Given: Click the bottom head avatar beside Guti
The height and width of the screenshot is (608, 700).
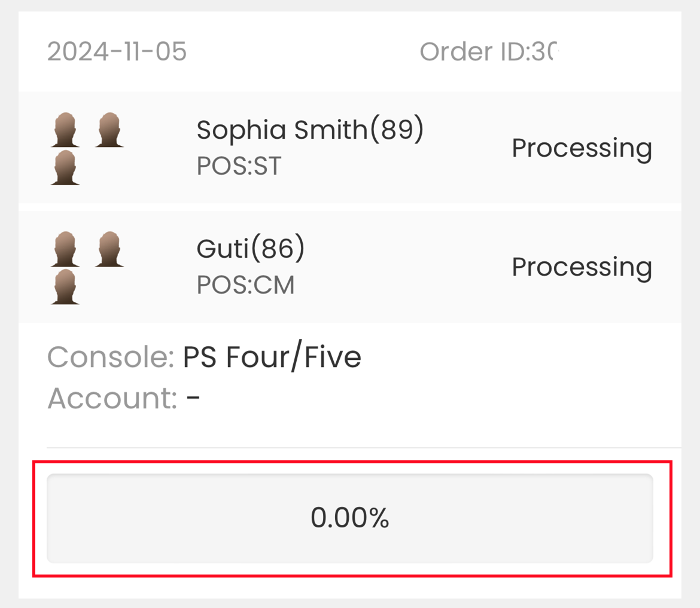Looking at the screenshot, I should click(65, 286).
